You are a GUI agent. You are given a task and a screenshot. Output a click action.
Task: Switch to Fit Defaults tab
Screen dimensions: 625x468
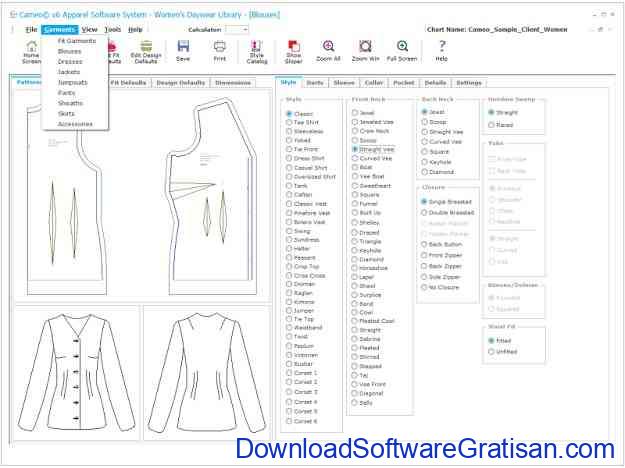128,83
